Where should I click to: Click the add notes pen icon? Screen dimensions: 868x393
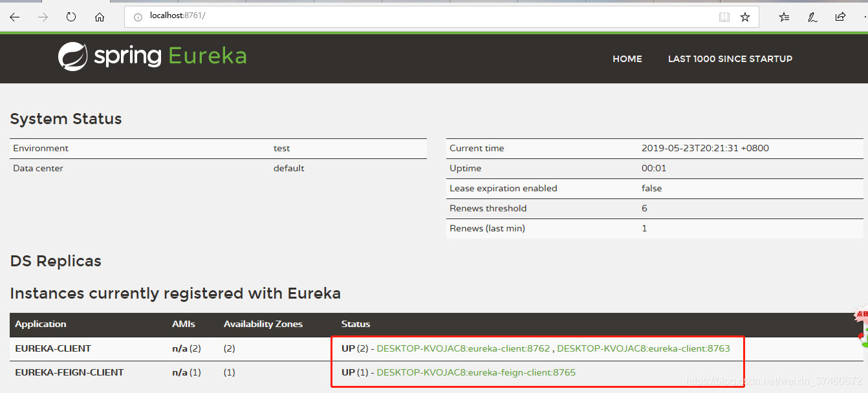tap(812, 17)
